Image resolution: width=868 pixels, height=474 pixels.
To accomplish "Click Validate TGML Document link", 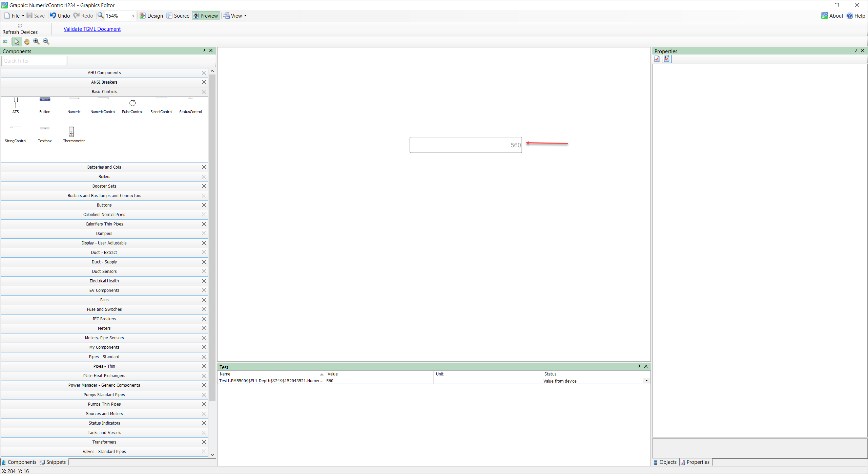I will tap(92, 29).
